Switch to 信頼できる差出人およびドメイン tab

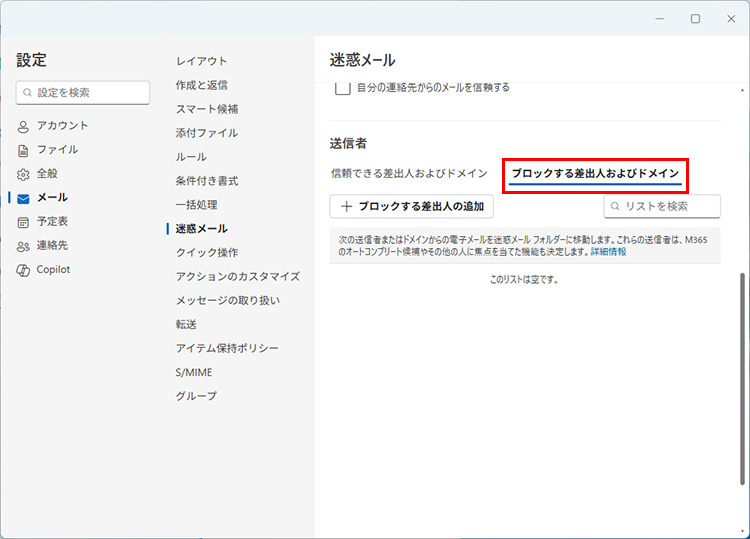[409, 174]
